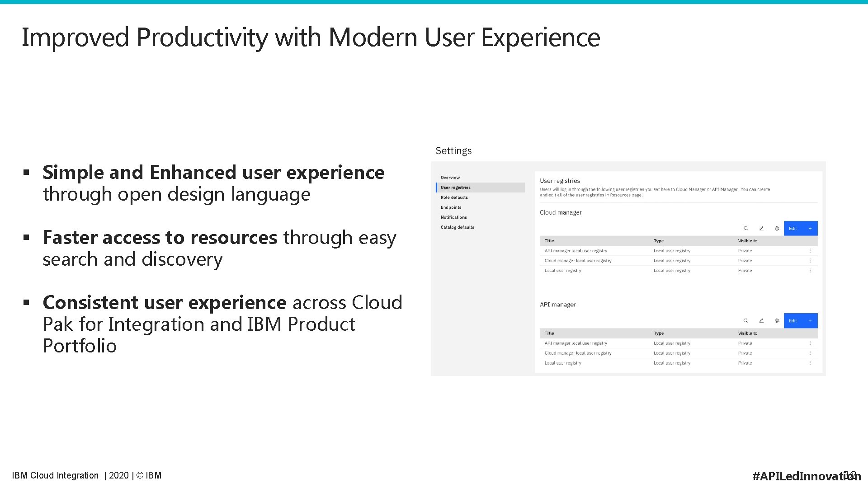Click search icon in Cloud manager table

[x=745, y=229]
